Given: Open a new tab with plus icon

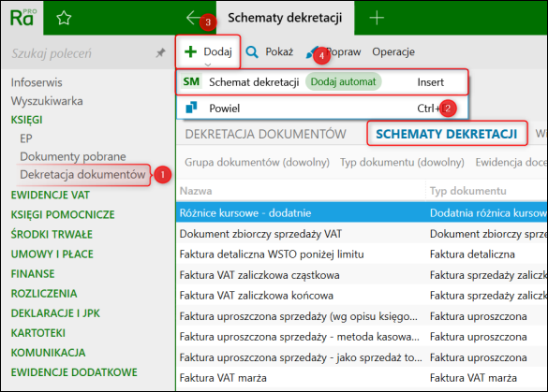Looking at the screenshot, I should (377, 18).
